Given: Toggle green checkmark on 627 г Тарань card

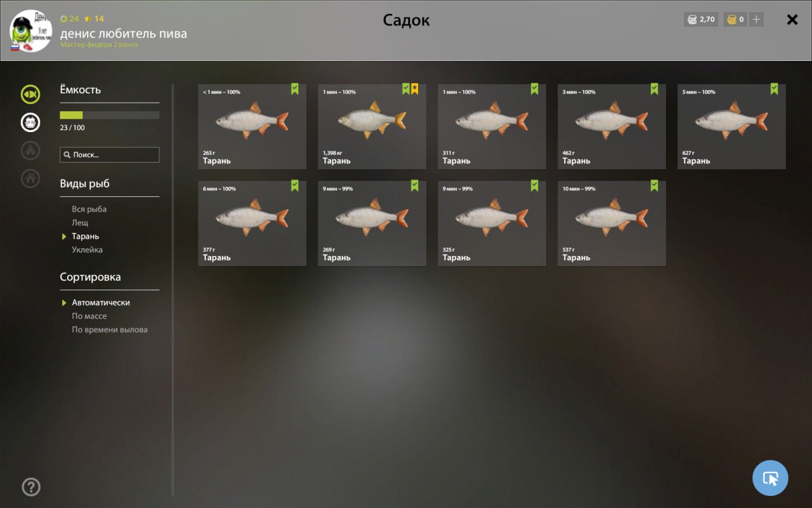Looking at the screenshot, I should pyautogui.click(x=774, y=89).
